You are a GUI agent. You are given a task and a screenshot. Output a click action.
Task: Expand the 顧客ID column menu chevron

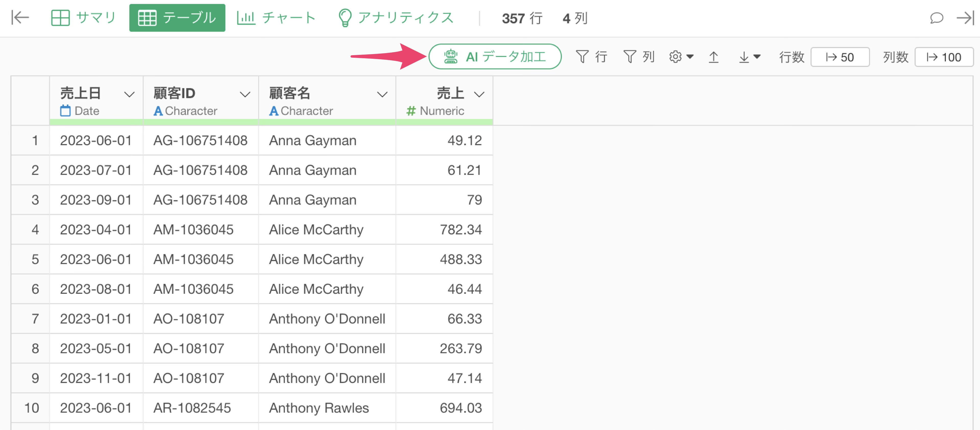(245, 94)
